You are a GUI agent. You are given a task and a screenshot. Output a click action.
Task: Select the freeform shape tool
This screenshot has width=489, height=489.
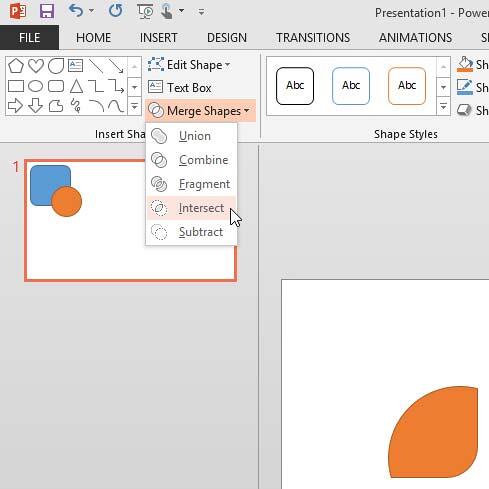click(x=56, y=106)
